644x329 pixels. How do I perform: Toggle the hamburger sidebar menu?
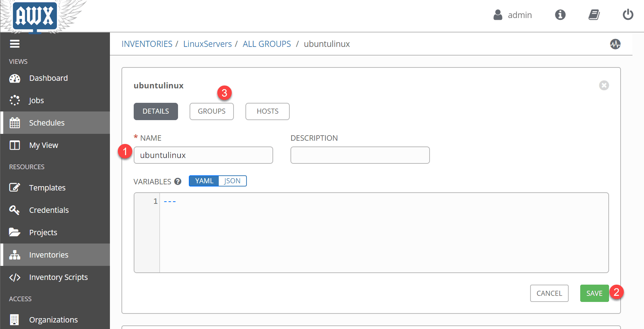point(15,44)
